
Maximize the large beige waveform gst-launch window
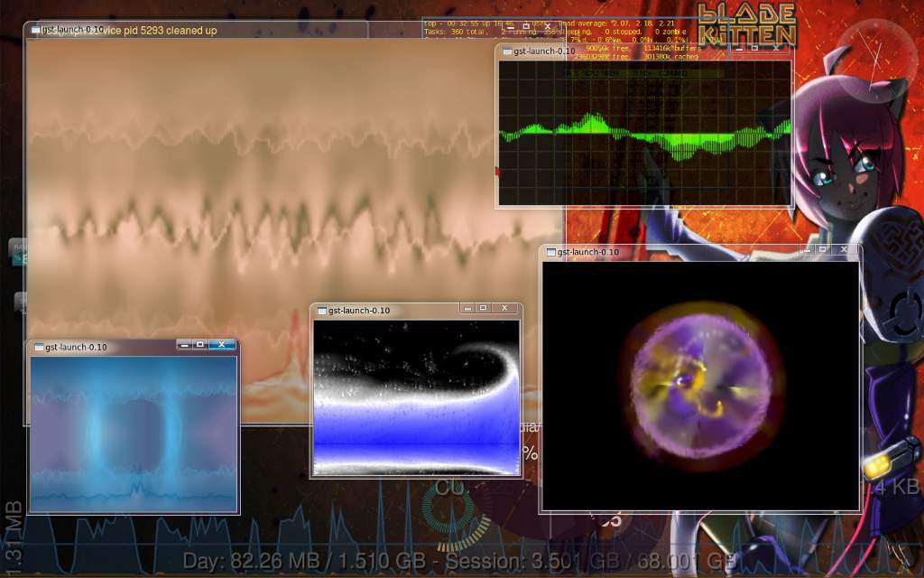(x=526, y=26)
